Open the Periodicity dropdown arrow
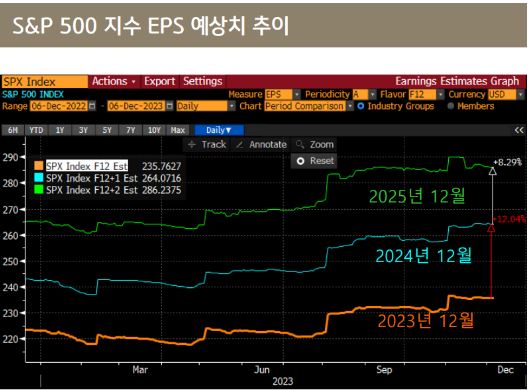Image resolution: width=529 pixels, height=390 pixels. click(372, 94)
